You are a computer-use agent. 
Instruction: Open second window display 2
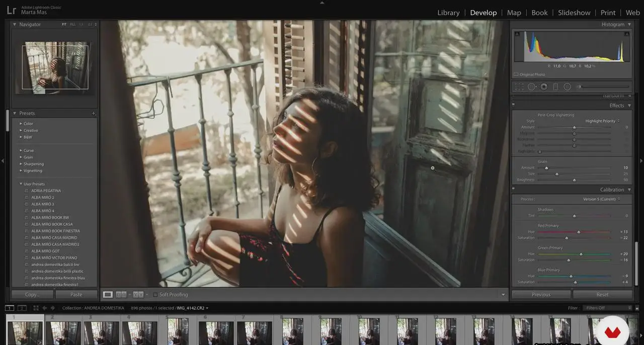tap(22, 308)
